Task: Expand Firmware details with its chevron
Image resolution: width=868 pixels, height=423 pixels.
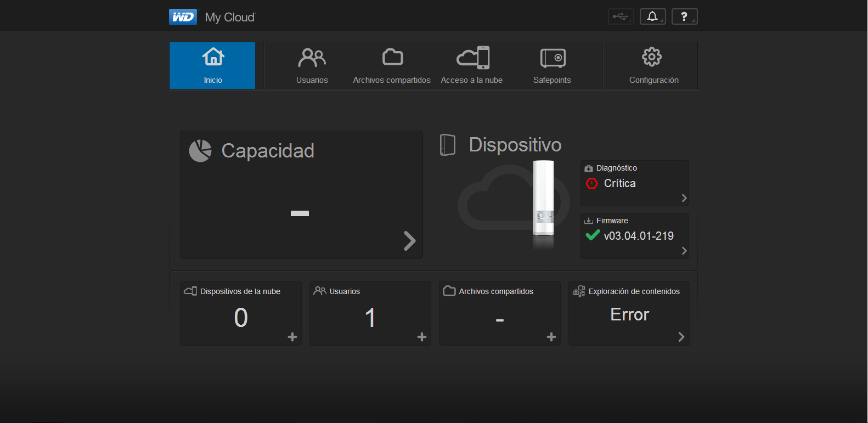Action: 684,251
